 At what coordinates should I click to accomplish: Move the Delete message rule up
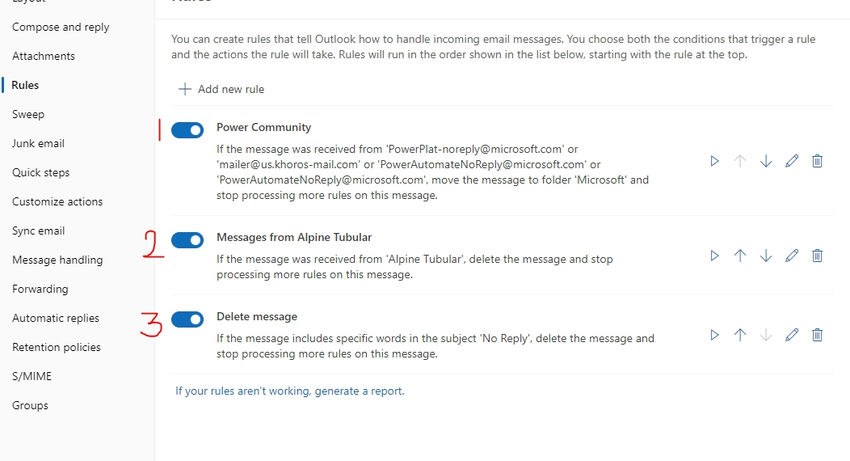click(740, 335)
